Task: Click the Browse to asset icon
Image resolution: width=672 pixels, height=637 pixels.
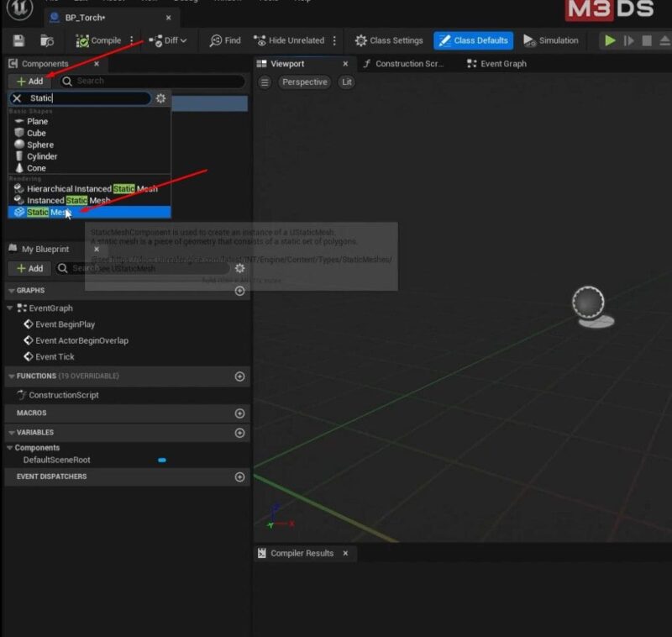Action: 47,39
